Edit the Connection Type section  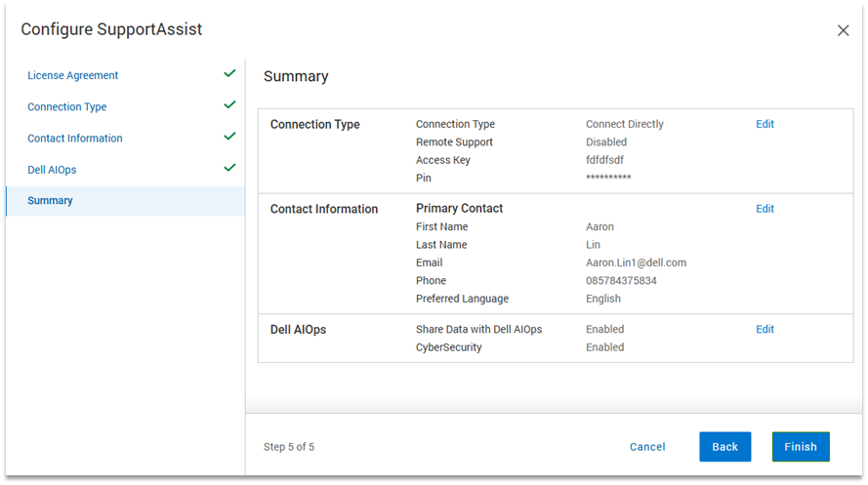tap(765, 124)
